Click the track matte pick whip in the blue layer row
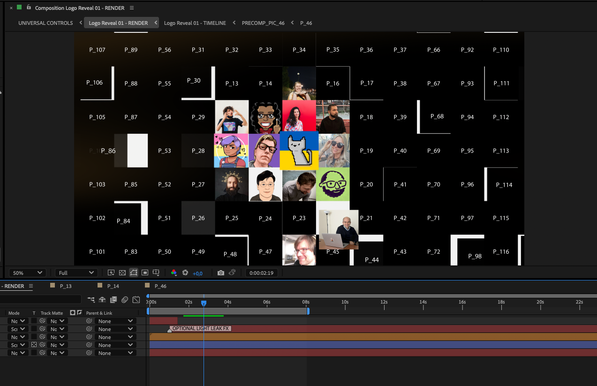The image size is (597, 386). point(42,345)
